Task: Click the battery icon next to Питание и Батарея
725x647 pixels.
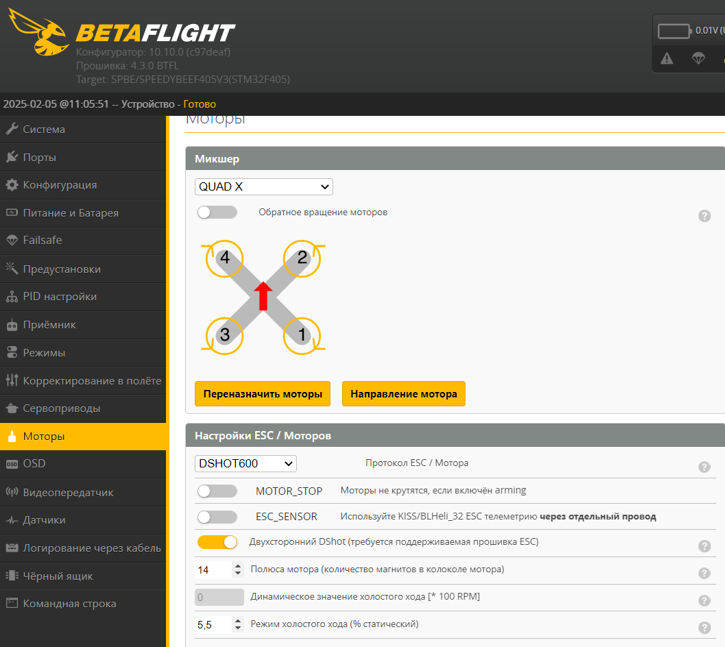Action: click(12, 213)
